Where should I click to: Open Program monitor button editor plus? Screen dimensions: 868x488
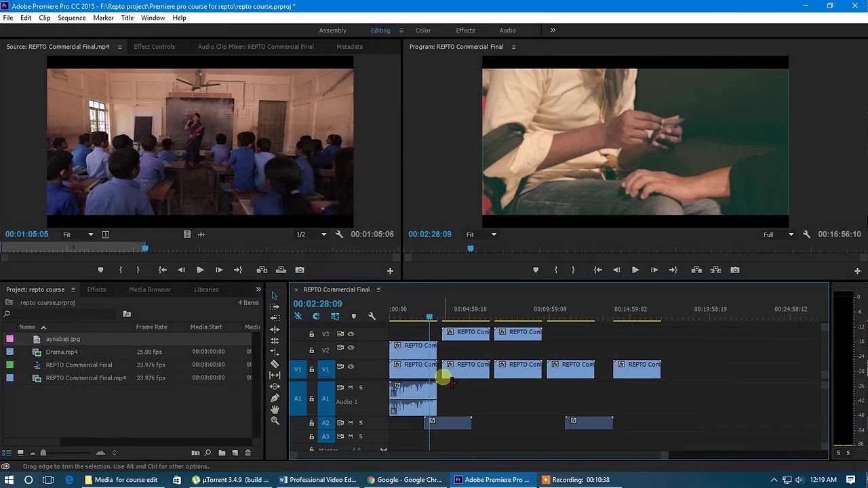[857, 270]
